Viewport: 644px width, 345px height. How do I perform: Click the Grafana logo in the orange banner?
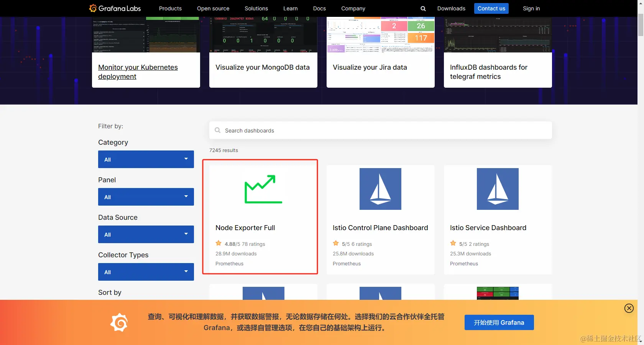(x=119, y=322)
